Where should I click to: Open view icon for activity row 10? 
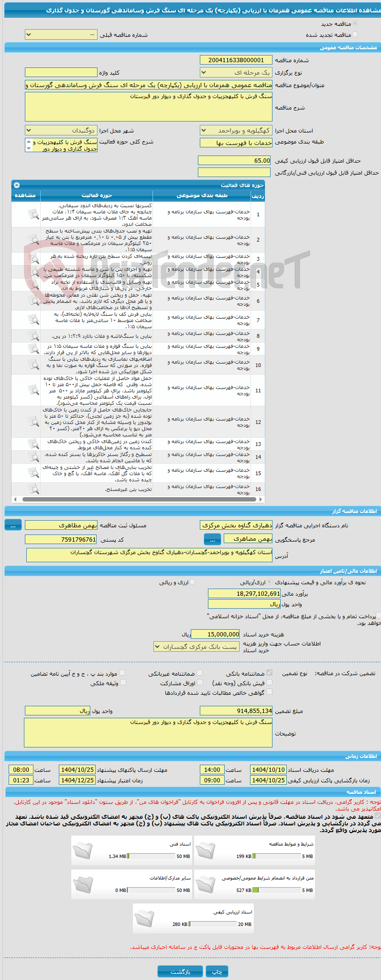point(33,365)
